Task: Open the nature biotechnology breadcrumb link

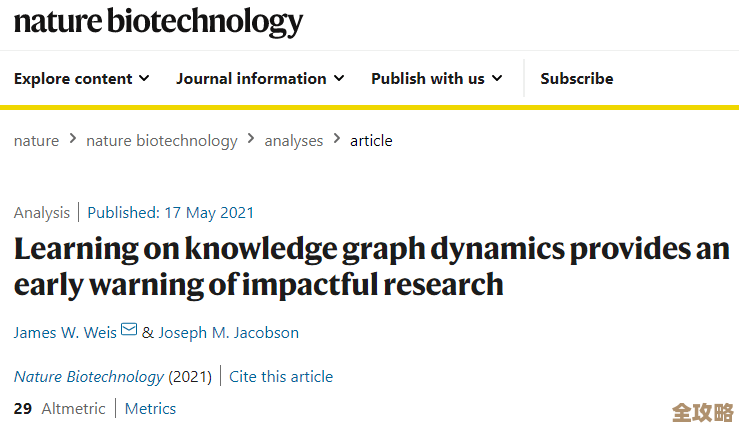Action: (162, 141)
